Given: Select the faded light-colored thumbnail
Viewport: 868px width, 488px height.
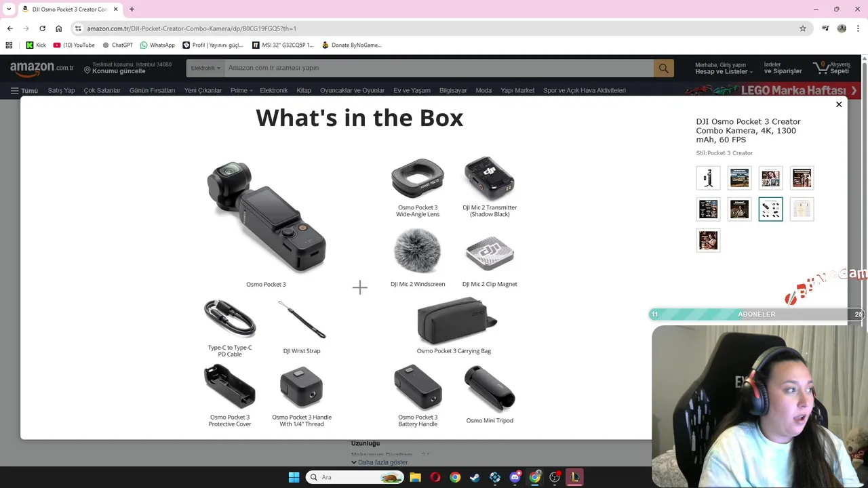Looking at the screenshot, I should point(802,209).
